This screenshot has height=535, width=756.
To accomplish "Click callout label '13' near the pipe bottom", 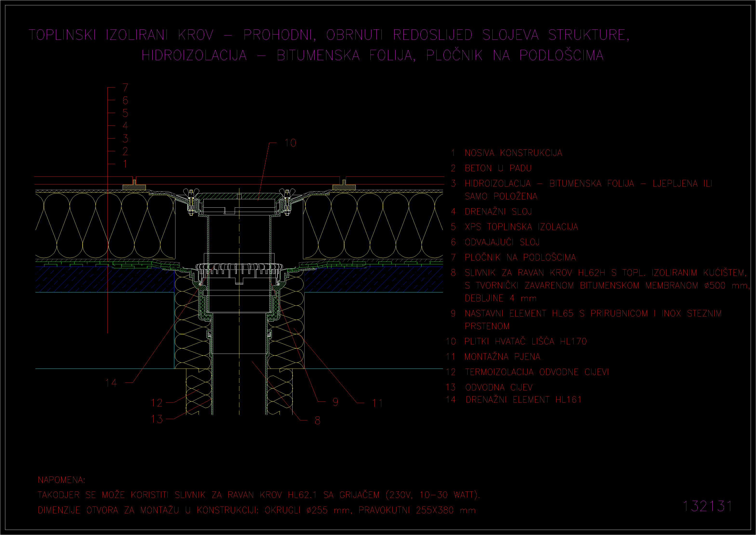I will tap(157, 419).
